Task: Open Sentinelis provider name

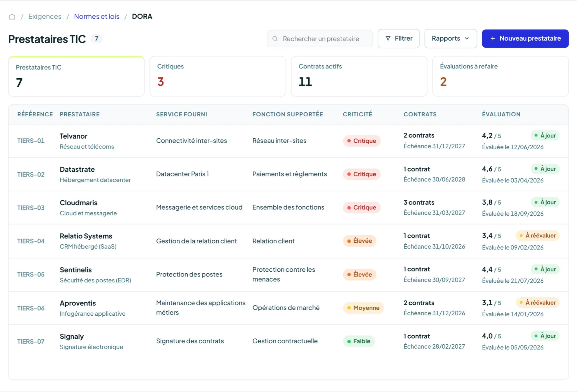Action: pyautogui.click(x=76, y=270)
